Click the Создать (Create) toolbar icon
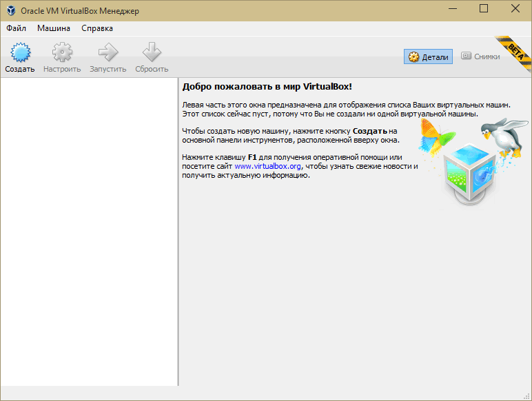The width and height of the screenshot is (532, 401). point(21,52)
